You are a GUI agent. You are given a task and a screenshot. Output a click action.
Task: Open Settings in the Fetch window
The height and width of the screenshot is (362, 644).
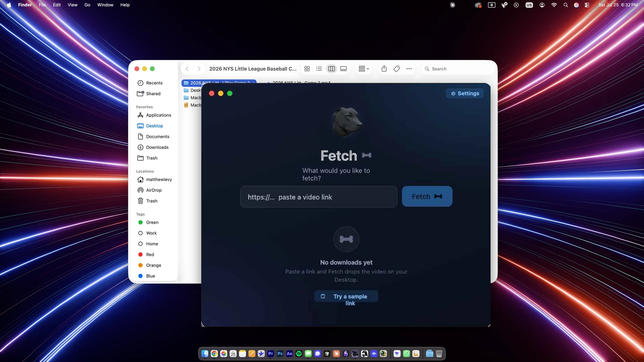pos(465,94)
